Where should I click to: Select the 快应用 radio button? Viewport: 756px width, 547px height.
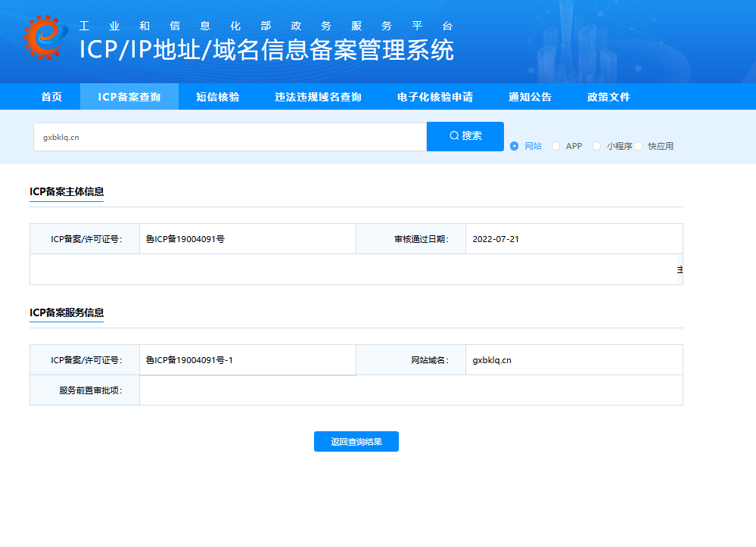(638, 146)
